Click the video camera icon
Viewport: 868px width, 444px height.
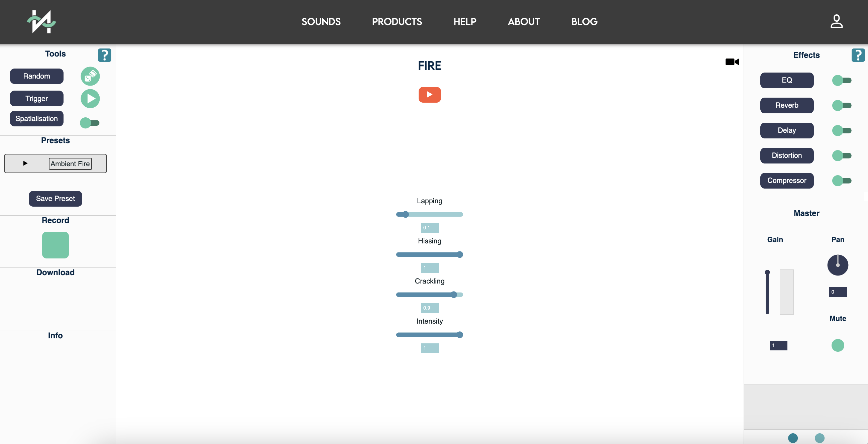click(732, 62)
